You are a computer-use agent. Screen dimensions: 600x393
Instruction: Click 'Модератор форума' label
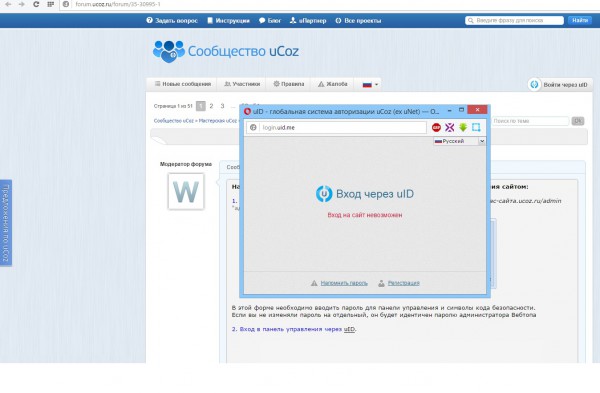[x=186, y=164]
